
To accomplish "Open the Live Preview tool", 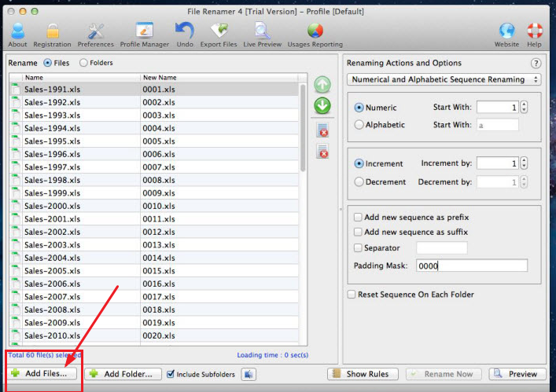I will click(261, 31).
